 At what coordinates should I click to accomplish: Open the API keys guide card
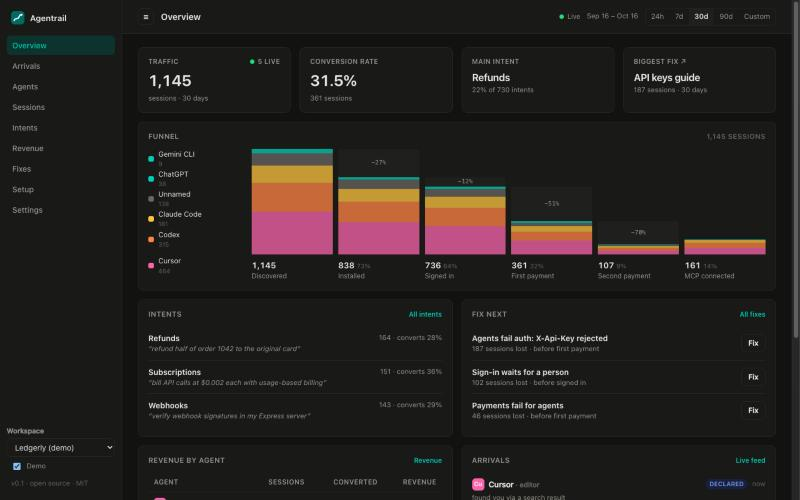tap(699, 80)
